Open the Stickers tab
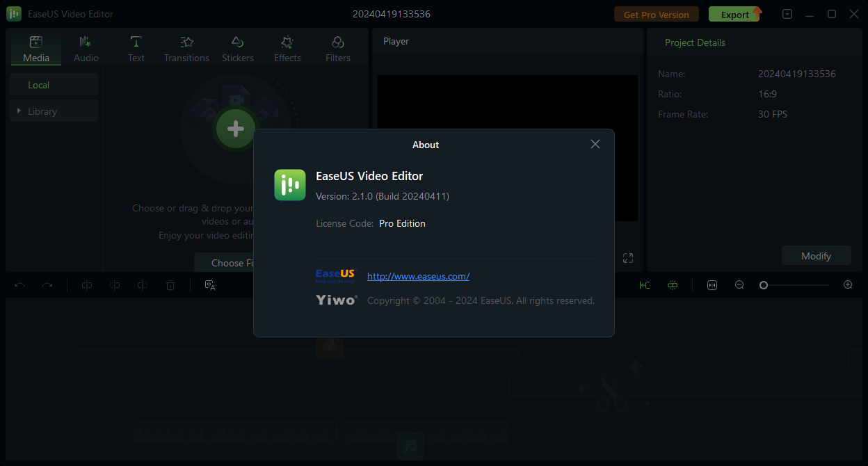The image size is (868, 466). pyautogui.click(x=238, y=49)
